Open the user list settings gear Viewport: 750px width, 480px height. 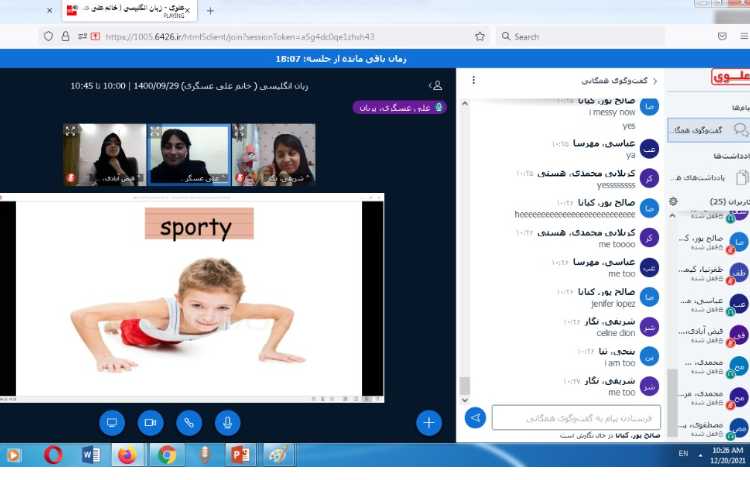pyautogui.click(x=673, y=201)
